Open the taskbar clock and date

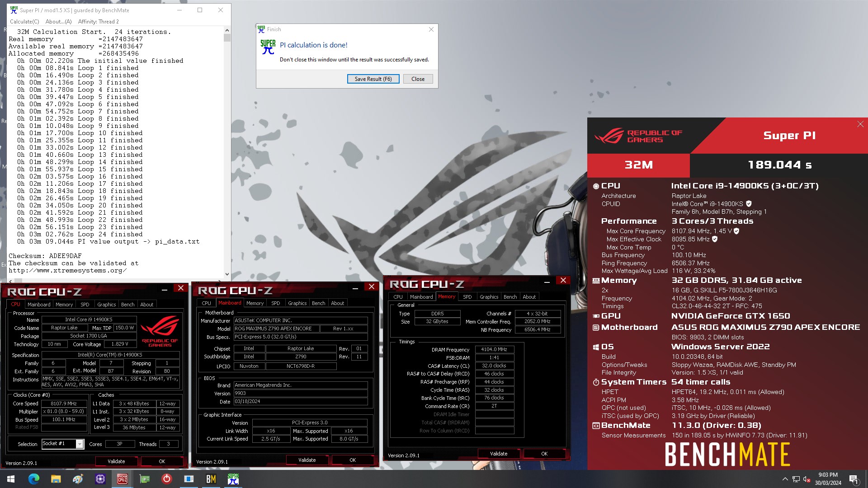(828, 479)
